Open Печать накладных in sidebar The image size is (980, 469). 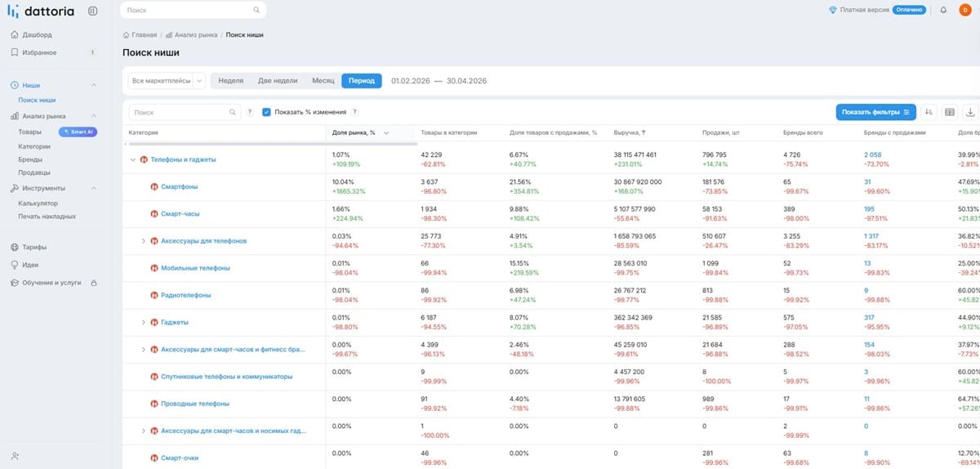click(x=47, y=217)
